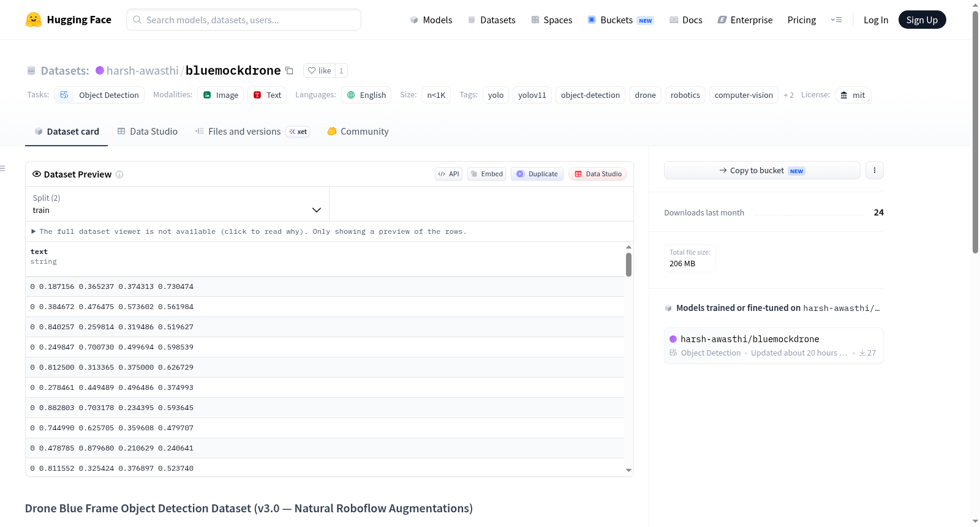Click Log In
Screen dimensions: 980x527
(x=876, y=20)
